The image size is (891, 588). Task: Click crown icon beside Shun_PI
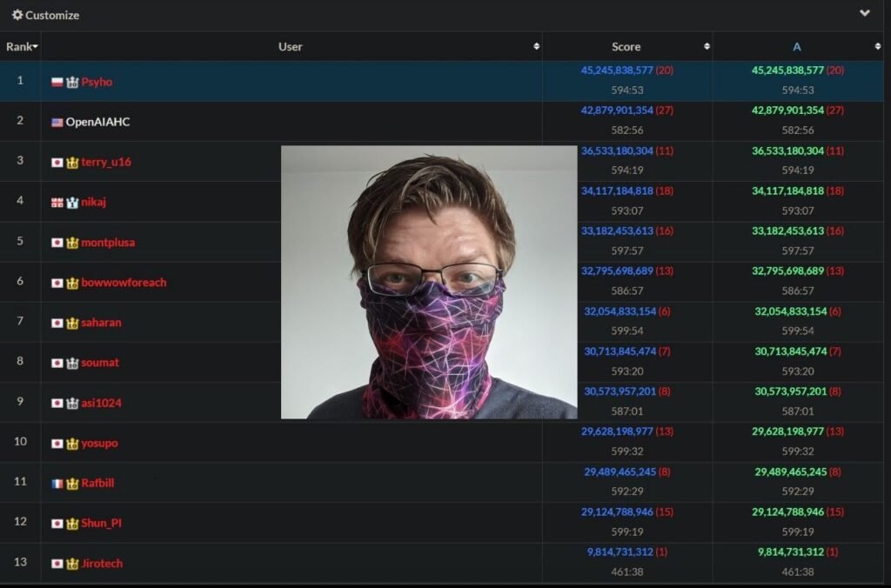72,524
